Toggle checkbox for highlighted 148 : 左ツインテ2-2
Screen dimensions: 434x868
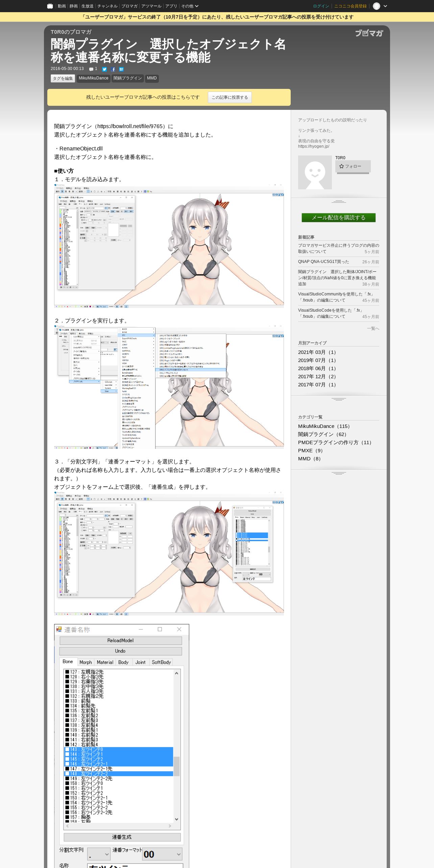67,773
